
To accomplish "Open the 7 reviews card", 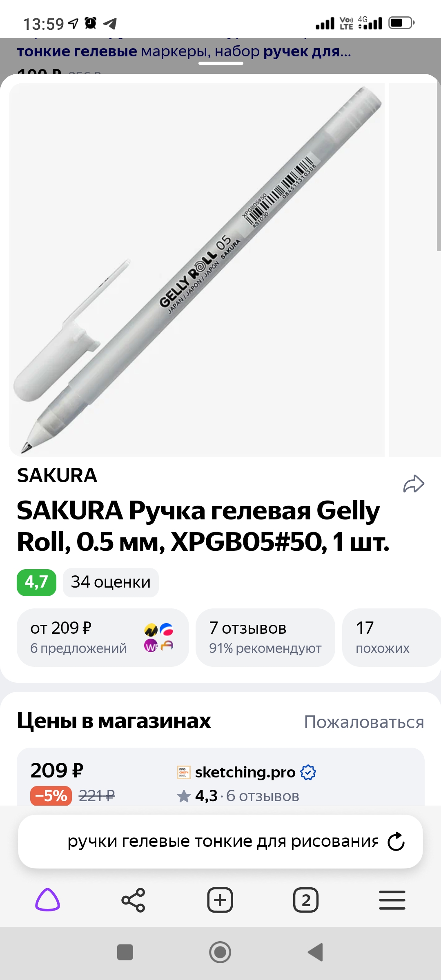I will coord(265,637).
